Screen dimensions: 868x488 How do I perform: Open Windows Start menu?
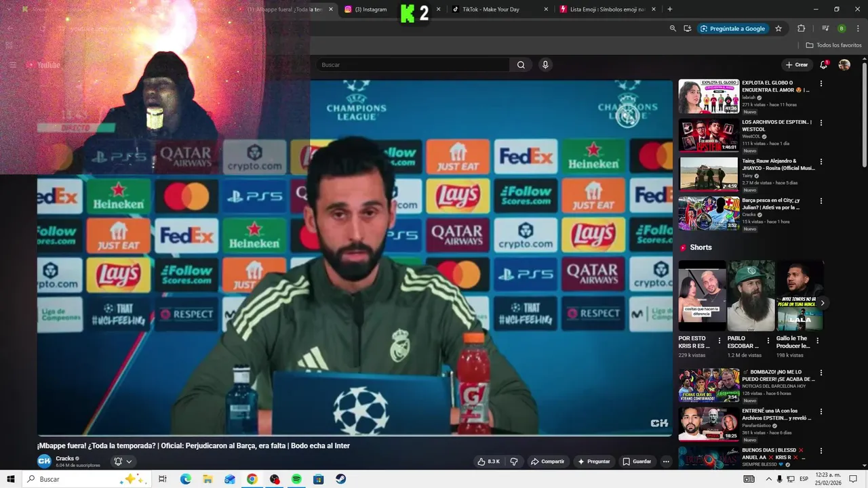point(10,479)
